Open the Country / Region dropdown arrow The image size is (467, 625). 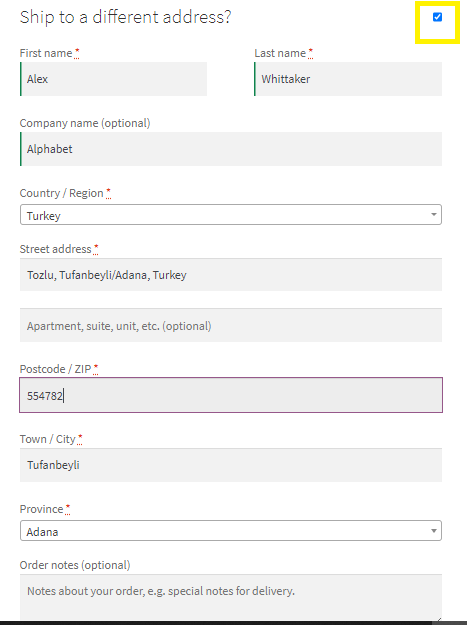(x=434, y=214)
